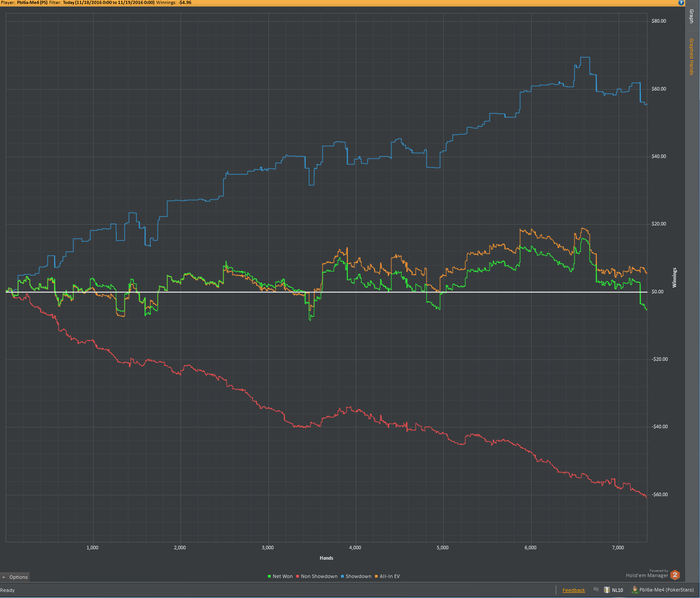Click the Winnings axis title
Image resolution: width=700 pixels, height=598 pixels.
pos(675,278)
